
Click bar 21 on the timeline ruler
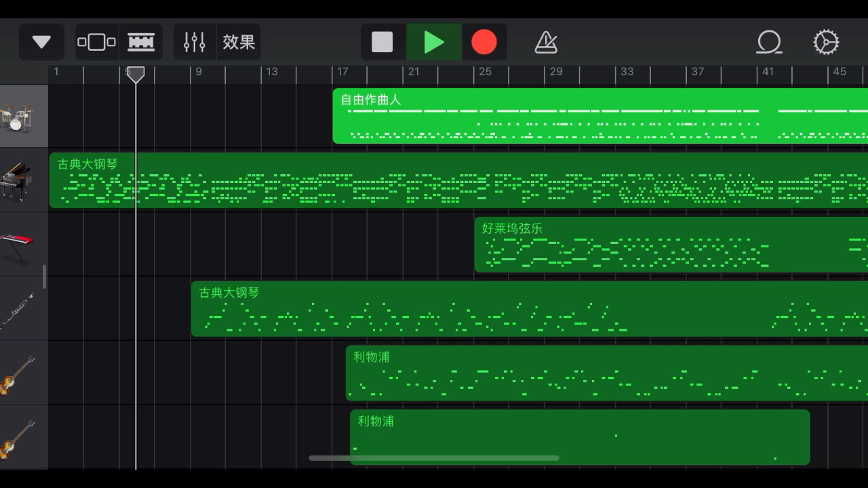(x=414, y=72)
